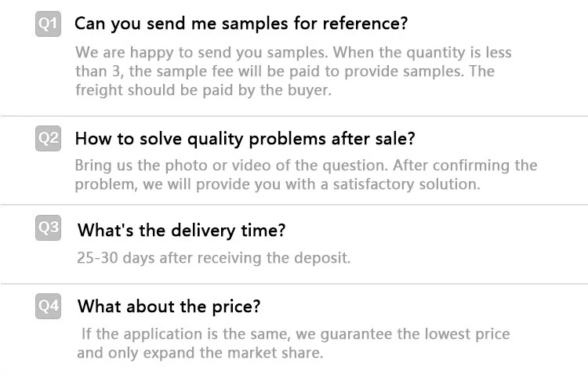The height and width of the screenshot is (378, 588).
Task: Click the Q1 badge icon
Action: 48,24
